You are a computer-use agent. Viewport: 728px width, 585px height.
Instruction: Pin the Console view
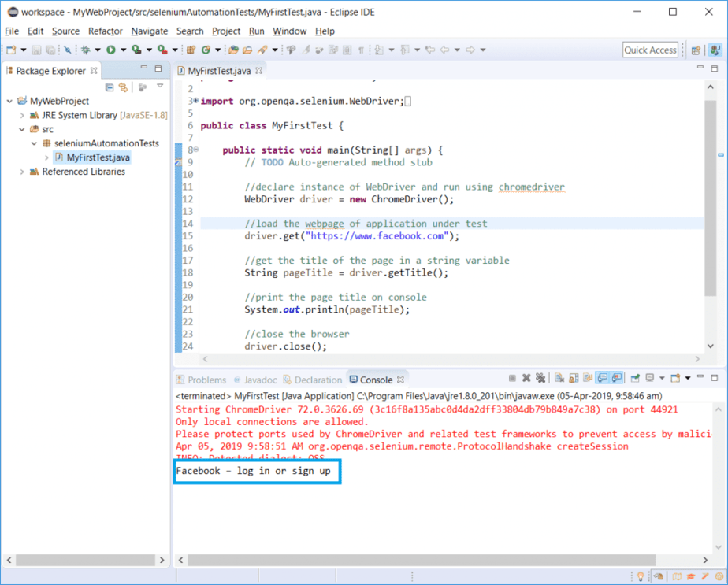(634, 378)
